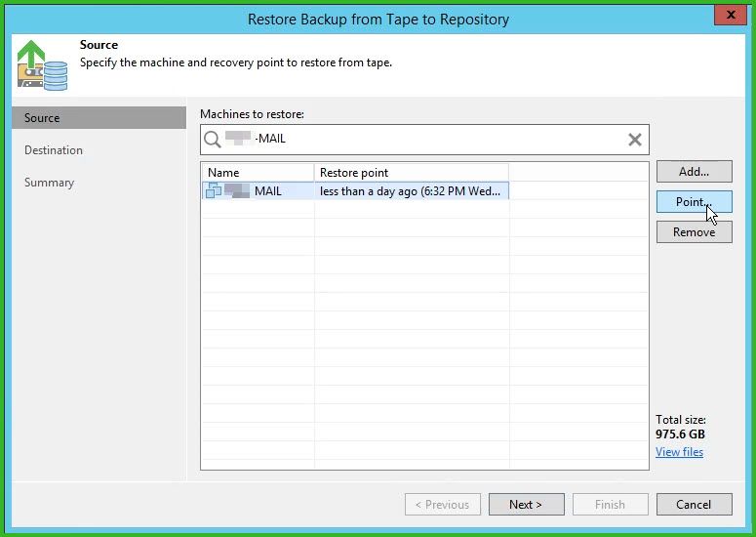The image size is (756, 537).
Task: Click the magnifier search icon
Action: [212, 140]
